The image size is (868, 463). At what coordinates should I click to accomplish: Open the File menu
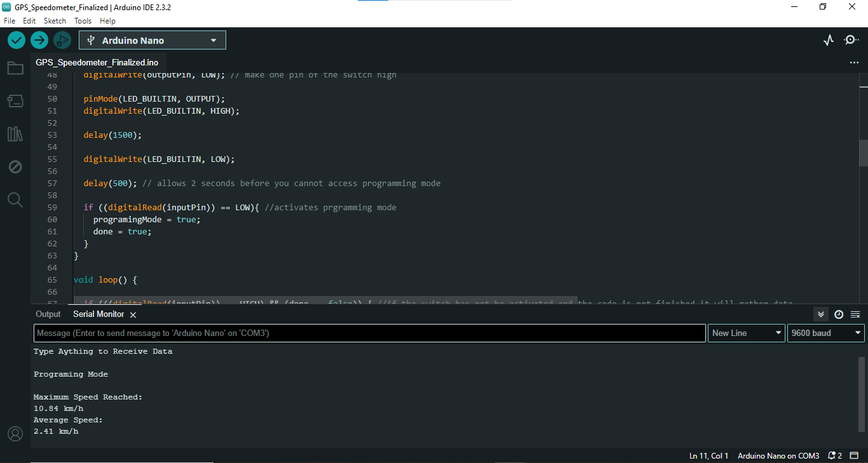click(x=10, y=21)
